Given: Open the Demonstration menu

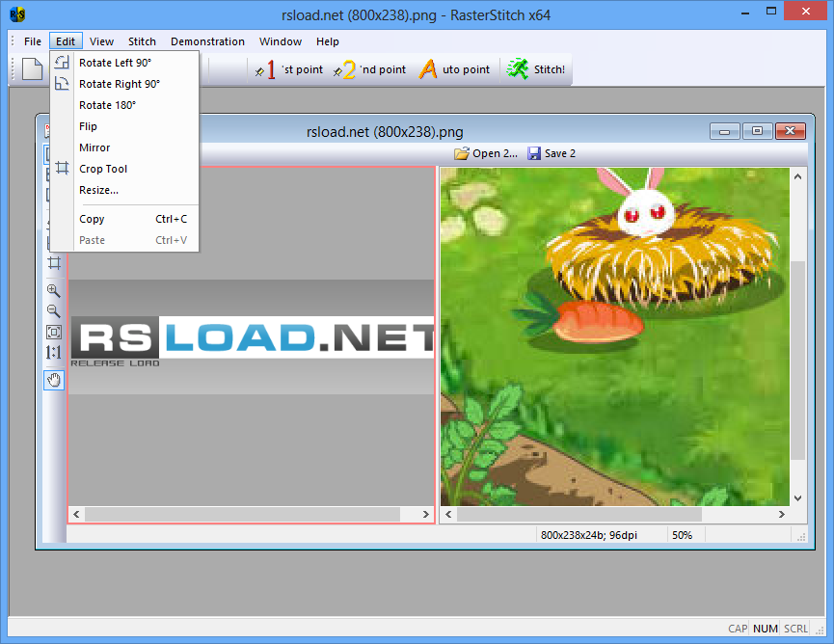Looking at the screenshot, I should [207, 41].
